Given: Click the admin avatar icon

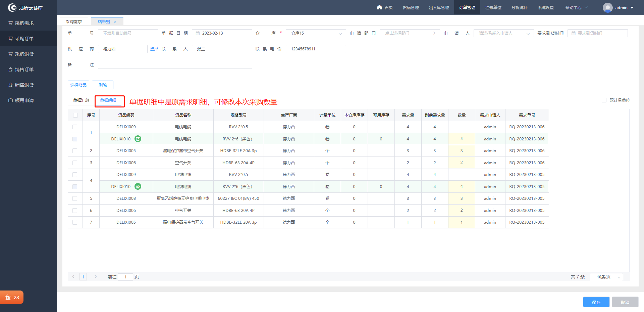Looking at the screenshot, I should (x=607, y=7).
